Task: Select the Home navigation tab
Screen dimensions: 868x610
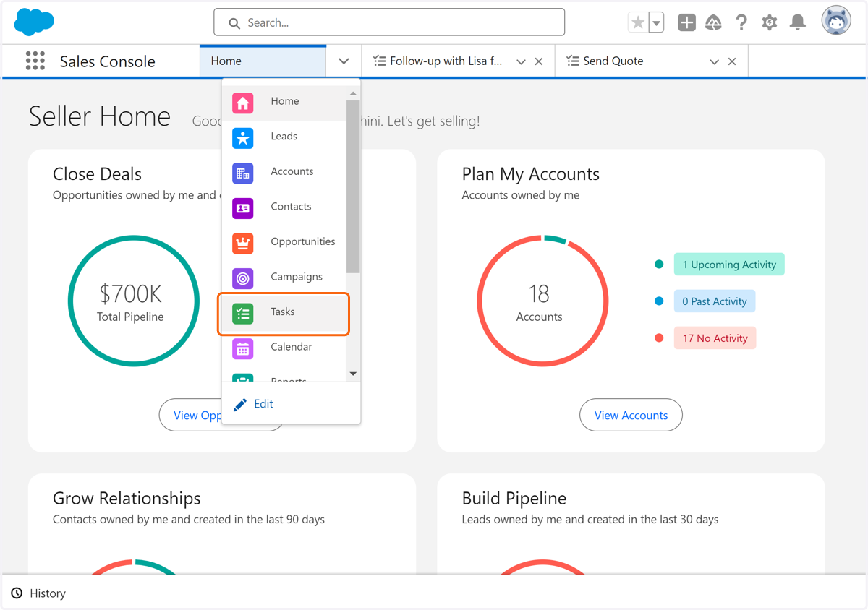Action: [263, 61]
